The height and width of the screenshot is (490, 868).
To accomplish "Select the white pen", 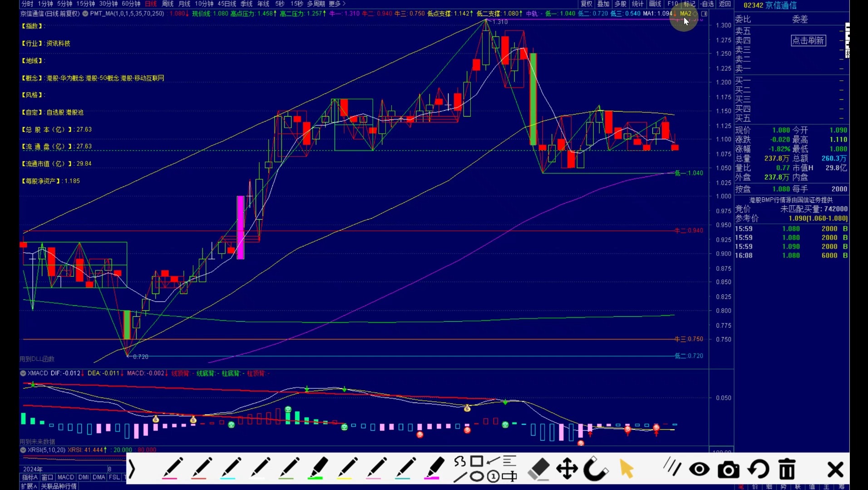I will 260,468.
